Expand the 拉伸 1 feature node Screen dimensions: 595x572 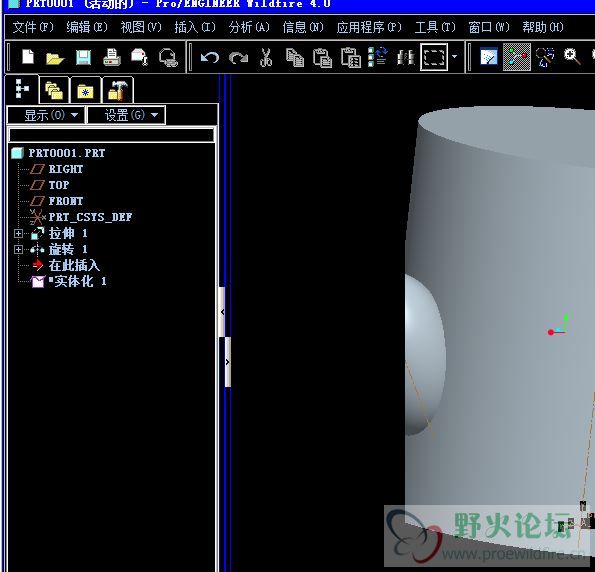click(x=18, y=233)
